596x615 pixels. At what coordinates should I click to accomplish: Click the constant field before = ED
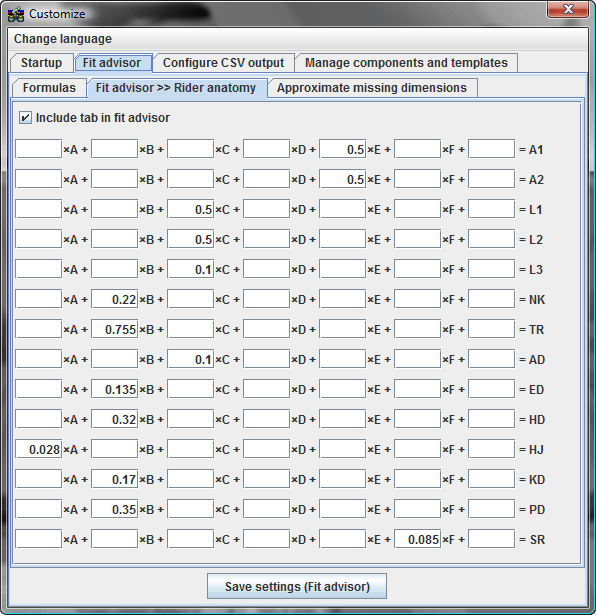(492, 389)
